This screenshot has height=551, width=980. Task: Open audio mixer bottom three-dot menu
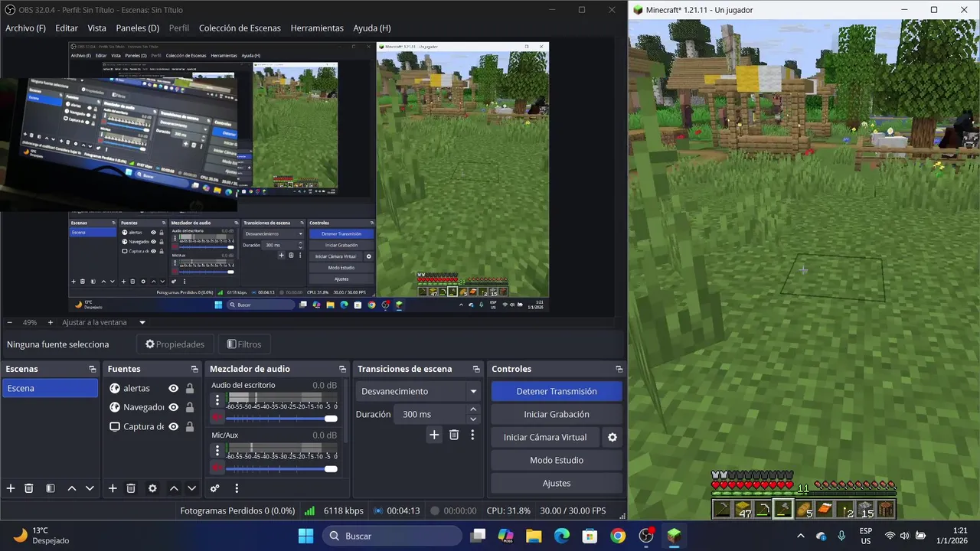pos(237,488)
